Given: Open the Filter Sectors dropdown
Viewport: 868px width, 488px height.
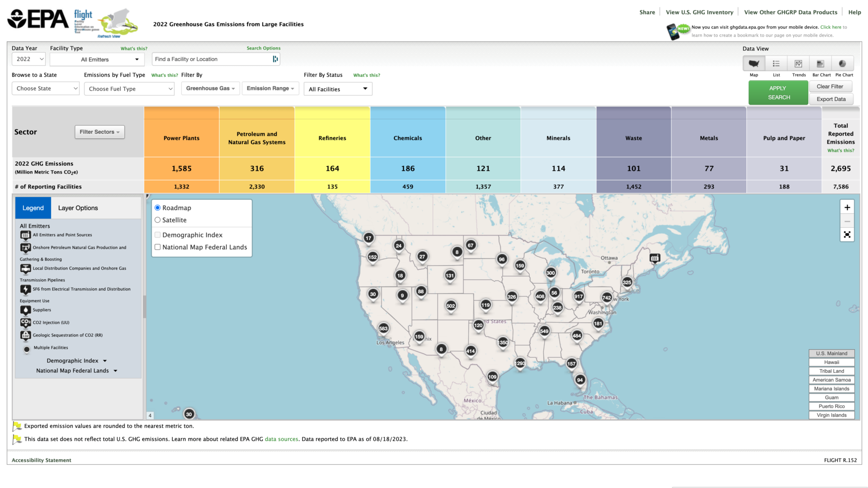Looking at the screenshot, I should click(x=99, y=132).
